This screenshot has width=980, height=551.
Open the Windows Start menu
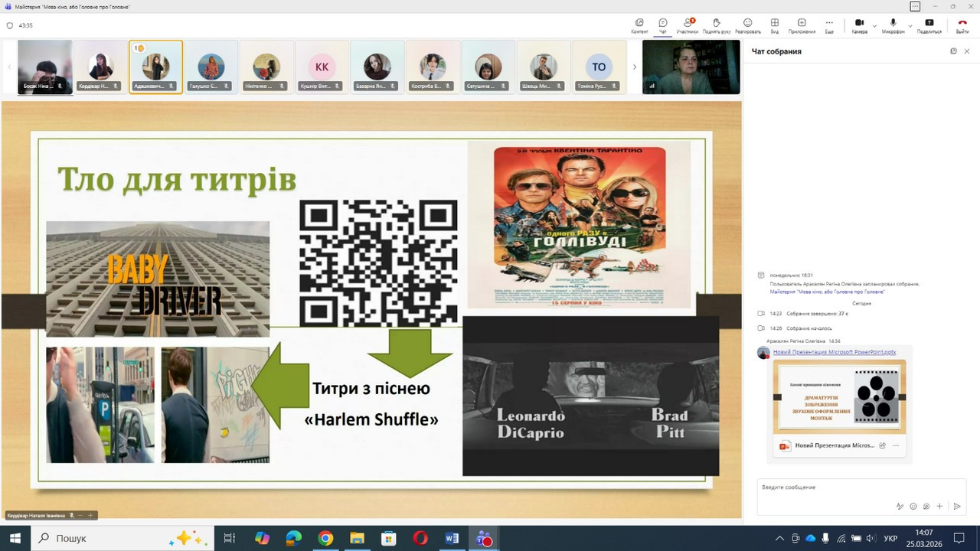point(15,538)
